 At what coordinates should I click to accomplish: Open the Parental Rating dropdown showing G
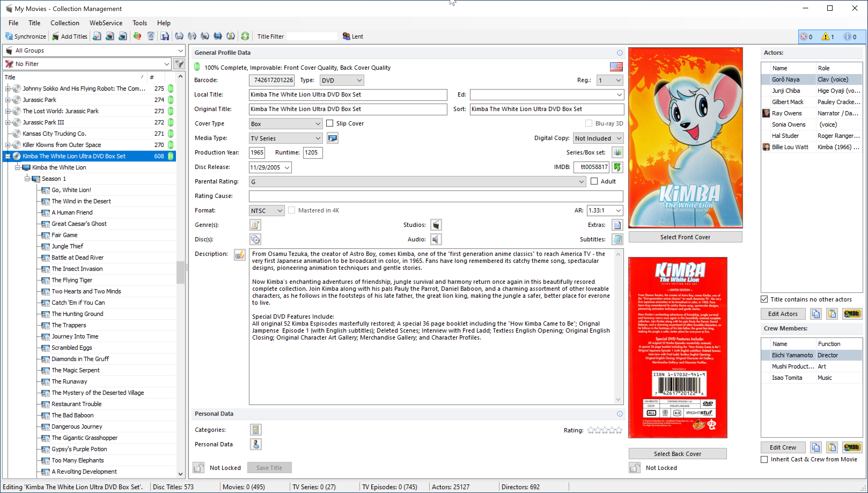point(417,182)
